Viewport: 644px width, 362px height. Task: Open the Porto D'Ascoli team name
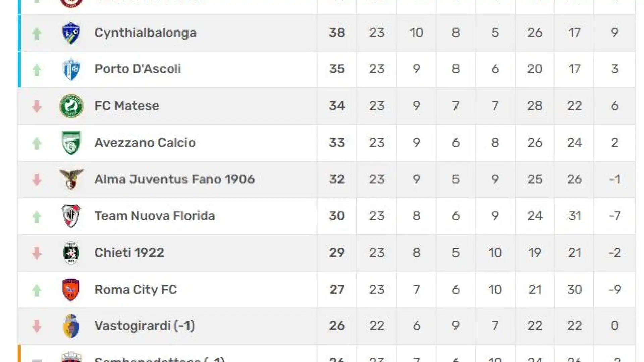pyautogui.click(x=138, y=69)
